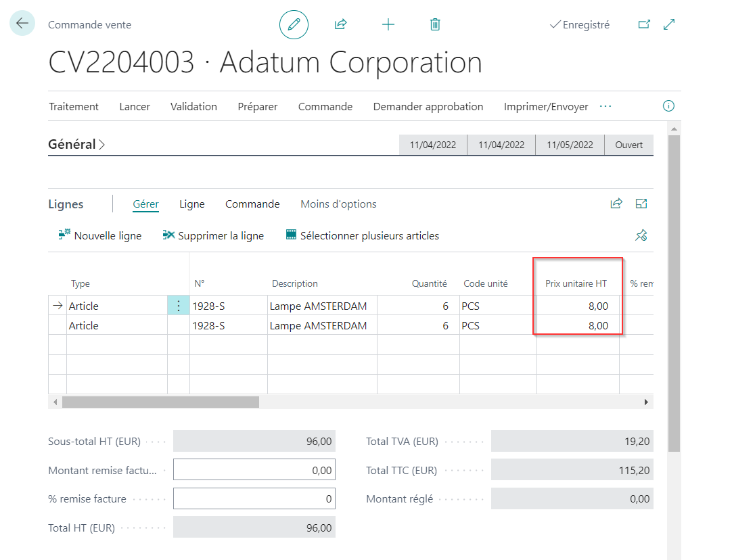
Task: Click the Total HT value 96,00
Action: 254,528
